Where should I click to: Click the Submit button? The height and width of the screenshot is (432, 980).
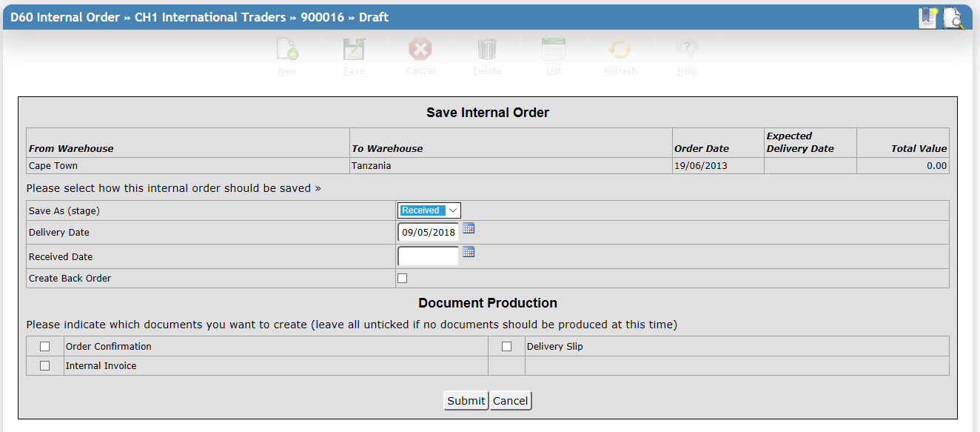pyautogui.click(x=466, y=401)
